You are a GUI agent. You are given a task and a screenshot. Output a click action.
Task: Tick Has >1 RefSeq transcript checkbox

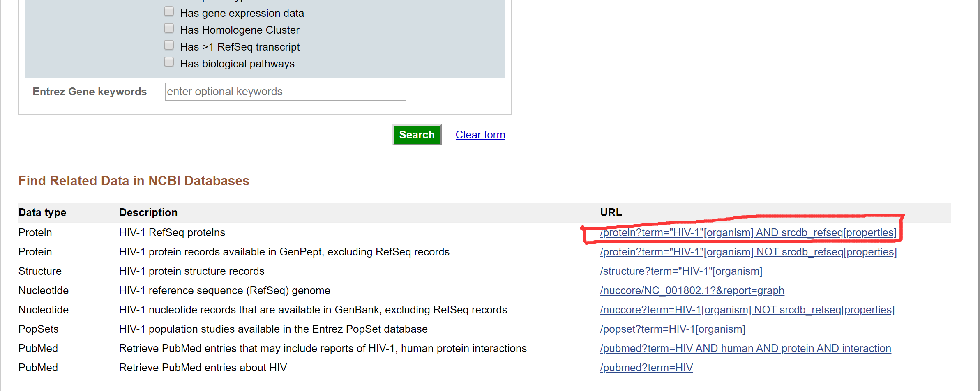pyautogui.click(x=169, y=45)
